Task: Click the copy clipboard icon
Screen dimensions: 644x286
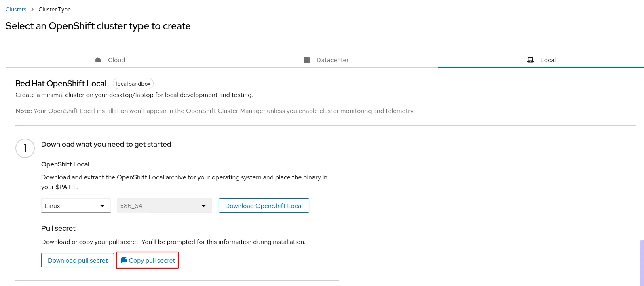Action: coord(124,260)
